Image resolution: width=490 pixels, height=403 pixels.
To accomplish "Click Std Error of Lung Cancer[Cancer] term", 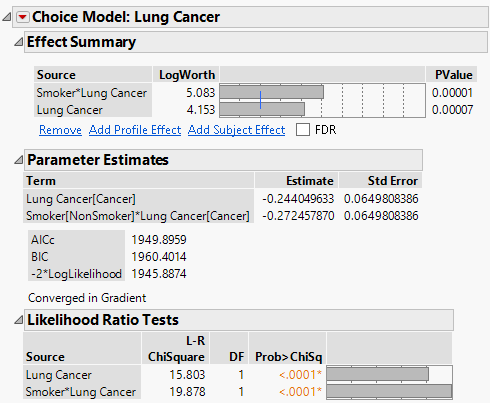I will (381, 199).
